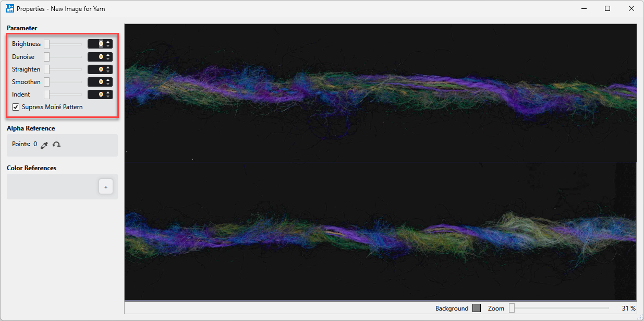Add a new color reference with plus button

click(x=105, y=187)
